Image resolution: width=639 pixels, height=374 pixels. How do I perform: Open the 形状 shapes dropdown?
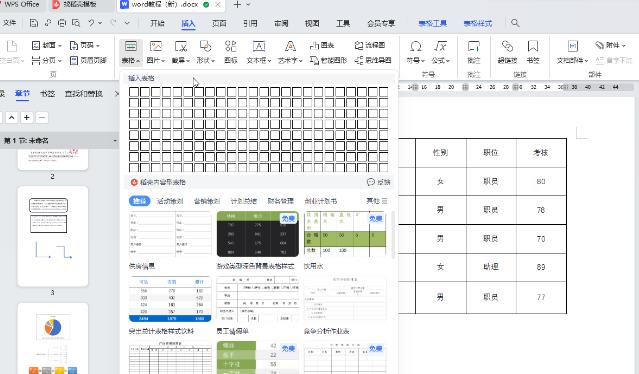click(205, 52)
